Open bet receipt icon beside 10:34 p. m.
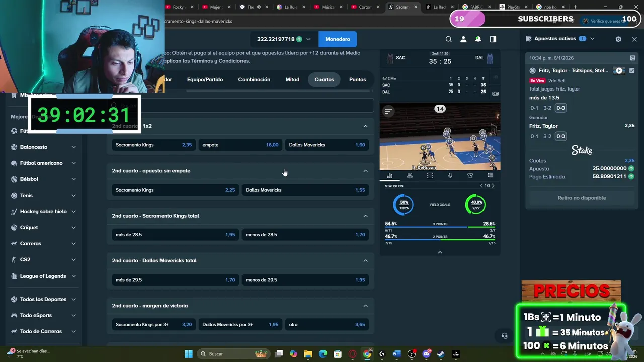 (x=632, y=58)
